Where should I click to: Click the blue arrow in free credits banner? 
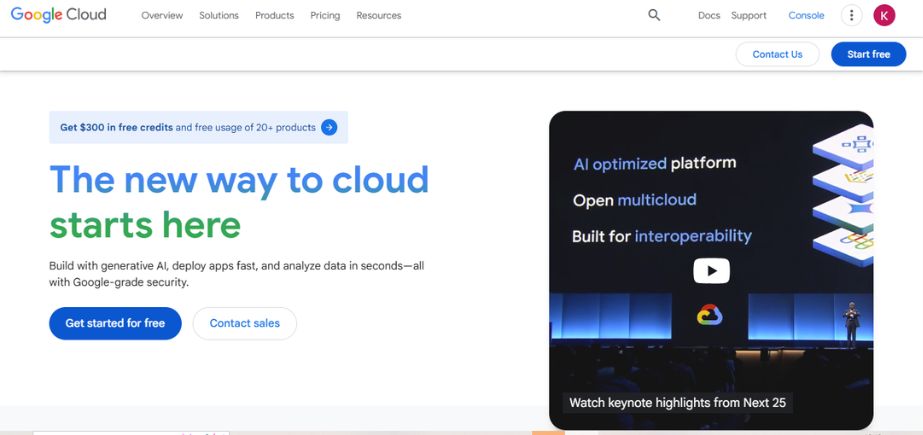tap(329, 127)
